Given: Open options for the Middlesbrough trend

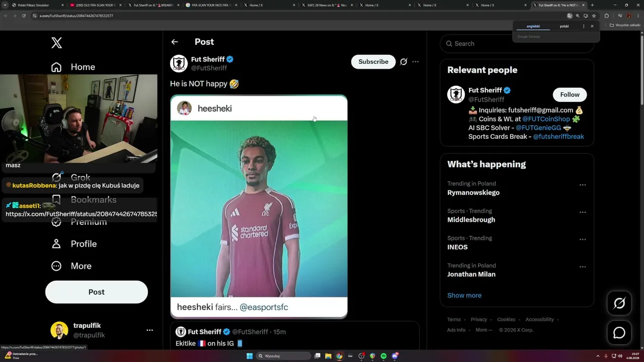Looking at the screenshot, I should tap(583, 212).
